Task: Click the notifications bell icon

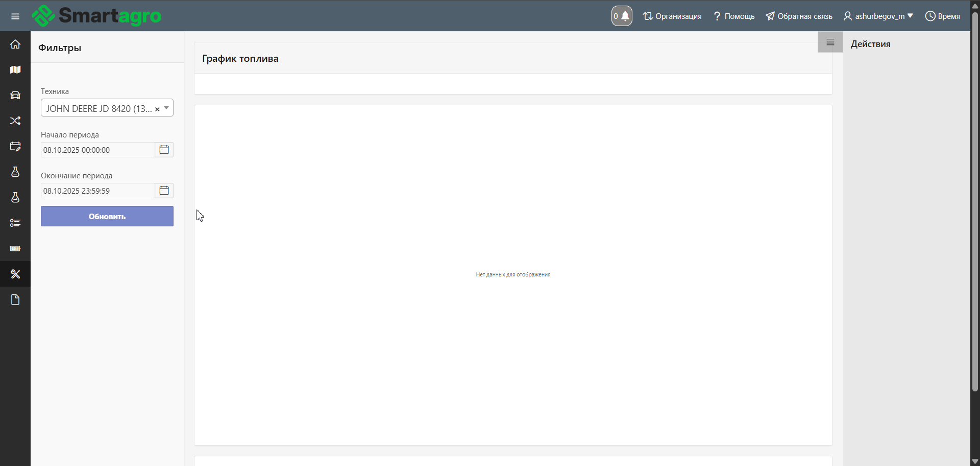Action: tap(622, 16)
